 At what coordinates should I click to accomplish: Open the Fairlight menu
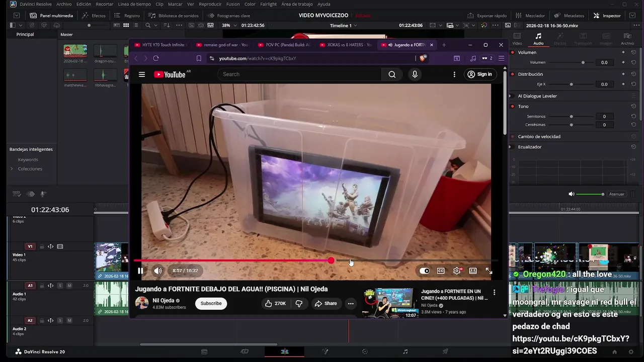(x=268, y=4)
